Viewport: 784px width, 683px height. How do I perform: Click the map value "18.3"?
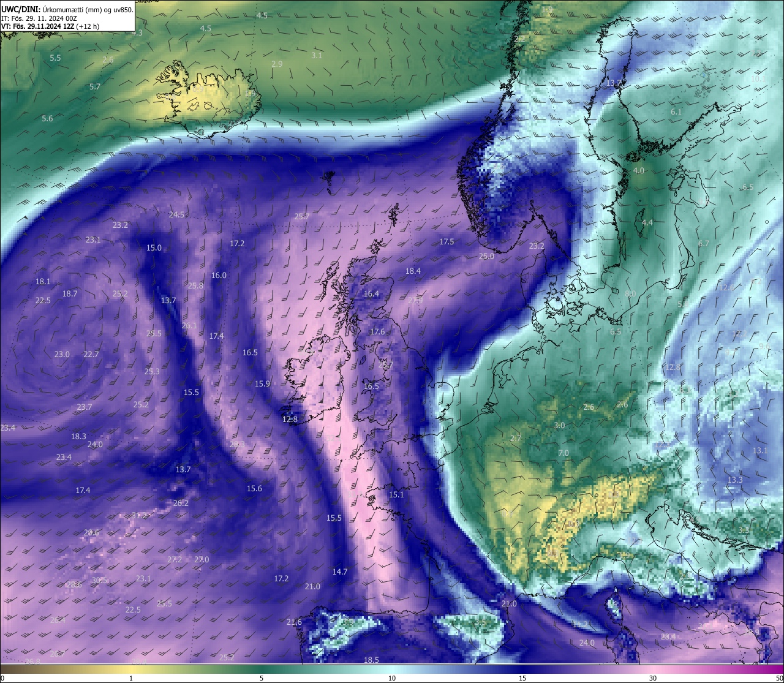78,437
